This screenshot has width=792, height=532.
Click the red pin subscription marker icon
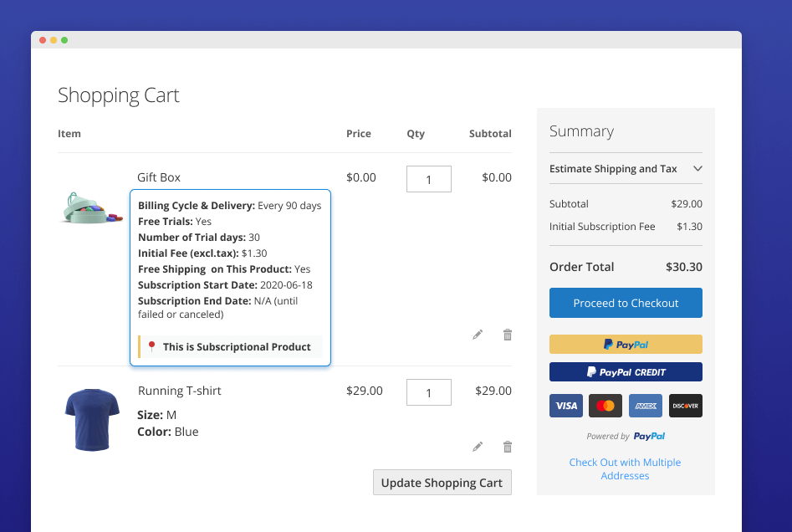click(151, 346)
